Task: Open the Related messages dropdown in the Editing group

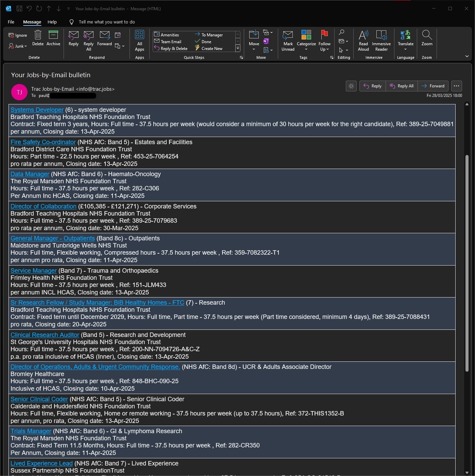Action: pos(343,41)
